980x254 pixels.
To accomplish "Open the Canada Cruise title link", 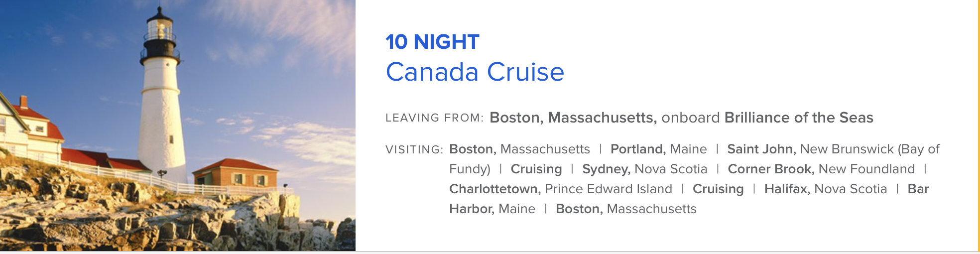I will 475,72.
